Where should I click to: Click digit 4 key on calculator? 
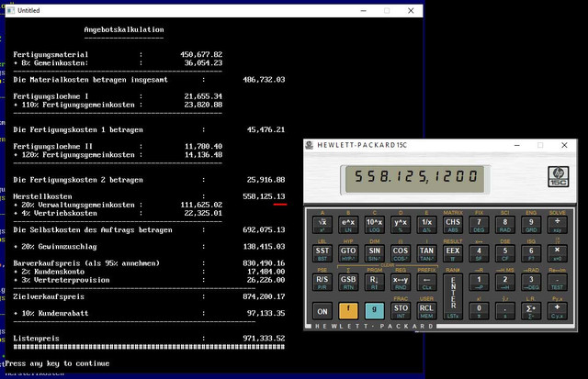click(479, 253)
